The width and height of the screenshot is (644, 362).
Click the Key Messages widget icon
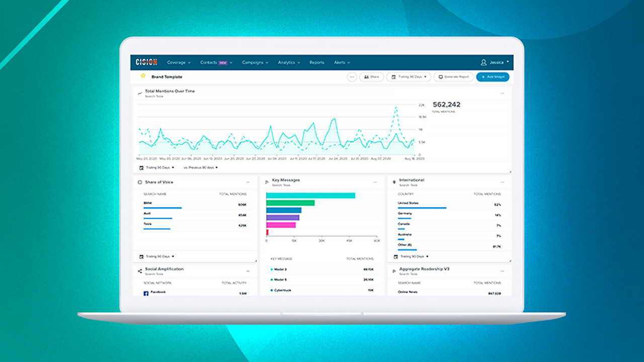point(267,182)
